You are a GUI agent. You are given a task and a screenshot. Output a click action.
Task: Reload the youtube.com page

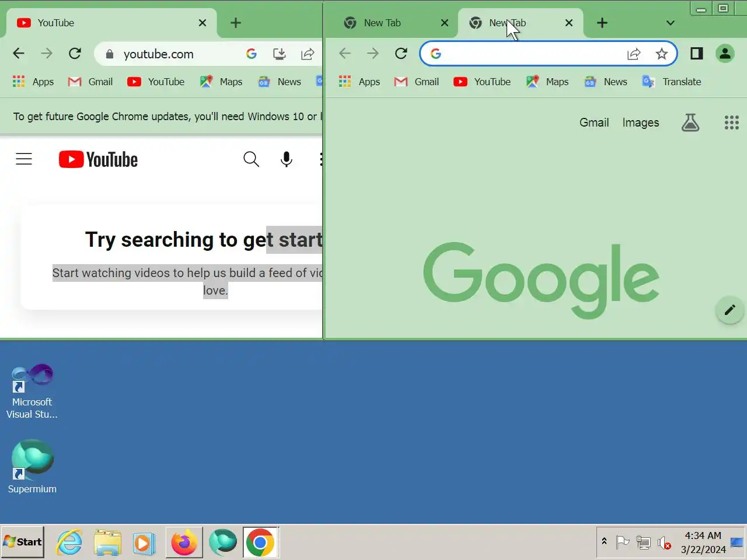pos(75,54)
